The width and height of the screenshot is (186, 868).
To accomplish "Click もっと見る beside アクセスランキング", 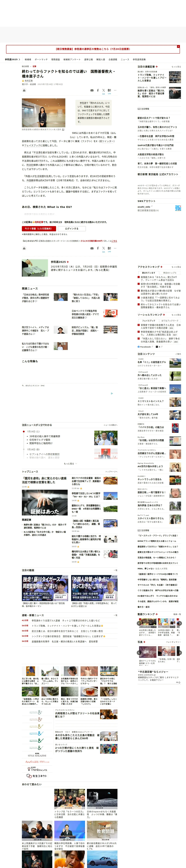I will click(x=176, y=267).
